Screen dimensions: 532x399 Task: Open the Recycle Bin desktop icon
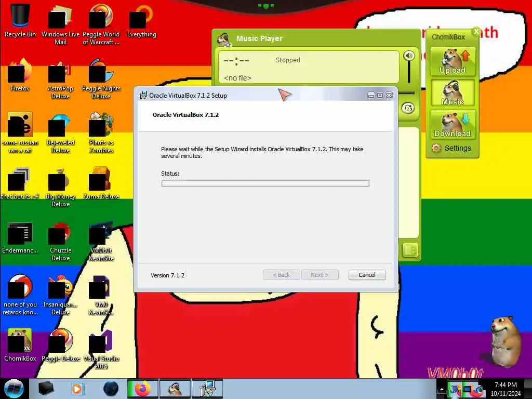[x=20, y=20]
